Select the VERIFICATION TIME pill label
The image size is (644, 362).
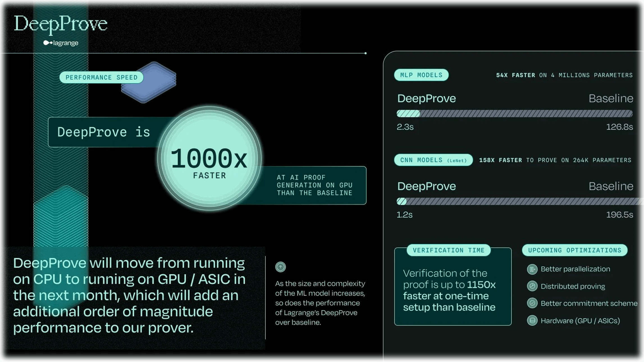point(448,250)
